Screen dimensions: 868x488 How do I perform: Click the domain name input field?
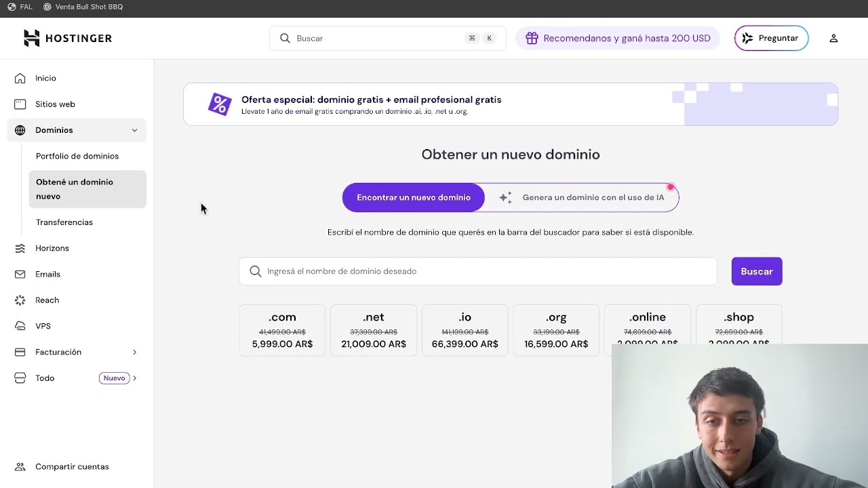pos(478,271)
